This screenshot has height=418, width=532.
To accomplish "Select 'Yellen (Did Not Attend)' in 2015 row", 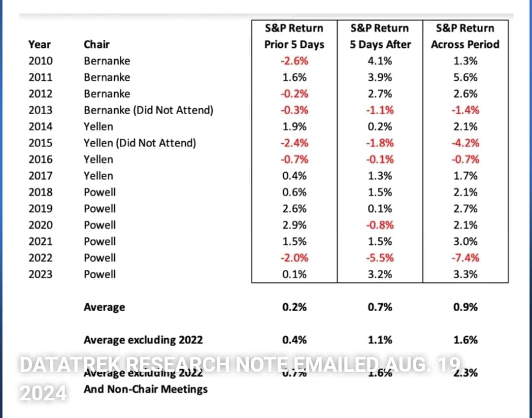I will pos(140,143).
